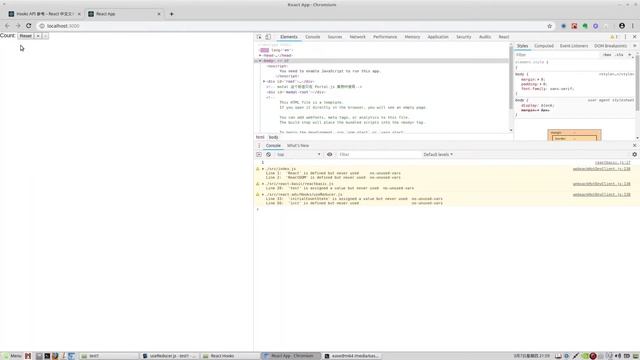Close the console drawer
This screenshot has height=360, width=640.
pos(634,146)
